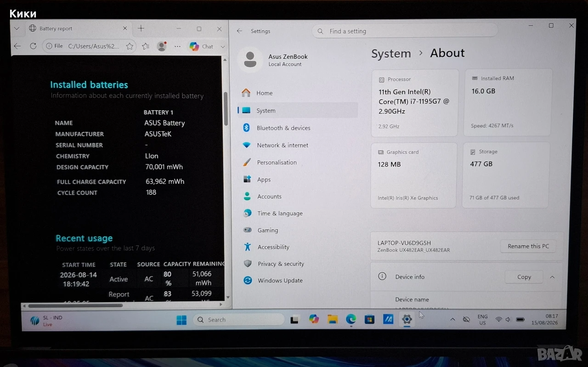Click the Settings gear on the taskbar
Image resolution: width=588 pixels, height=367 pixels.
407,319
